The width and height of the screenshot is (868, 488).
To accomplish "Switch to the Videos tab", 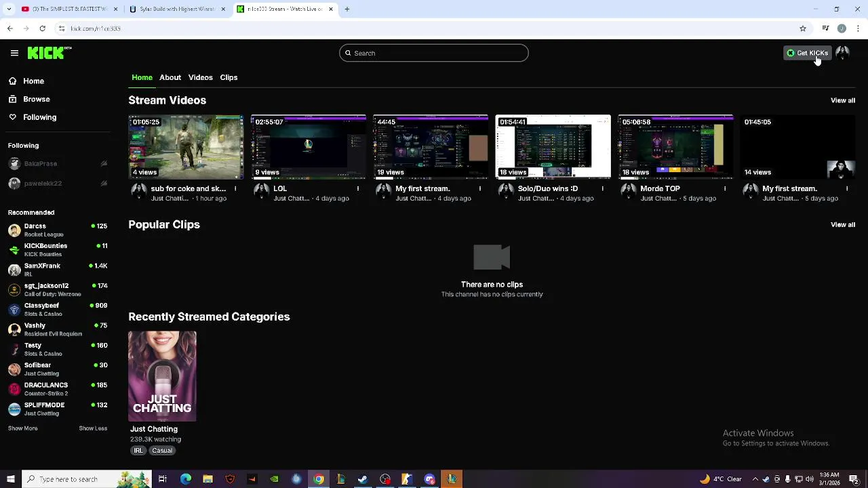I will coord(201,77).
